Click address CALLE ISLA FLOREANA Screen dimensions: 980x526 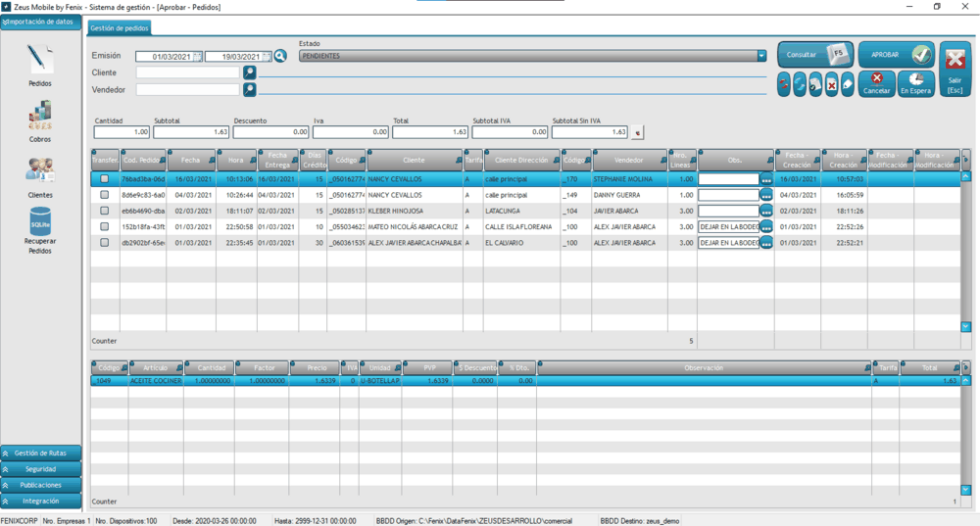pyautogui.click(x=518, y=227)
